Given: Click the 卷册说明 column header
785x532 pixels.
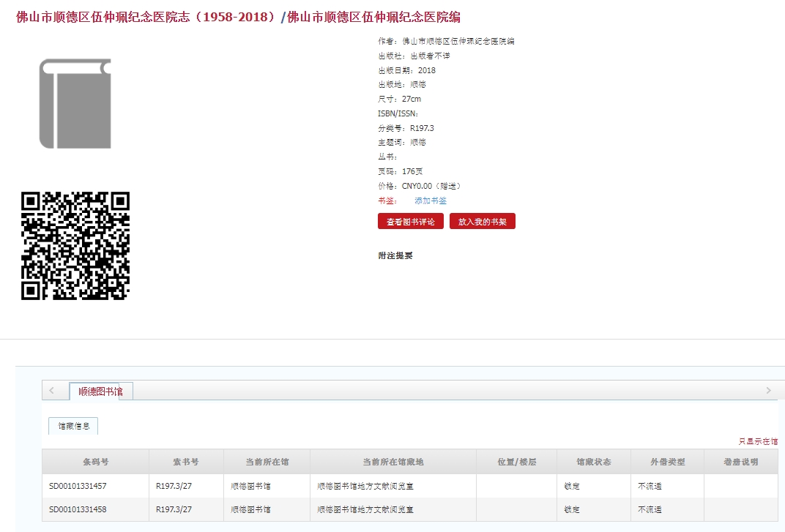Looking at the screenshot, I should [741, 462].
